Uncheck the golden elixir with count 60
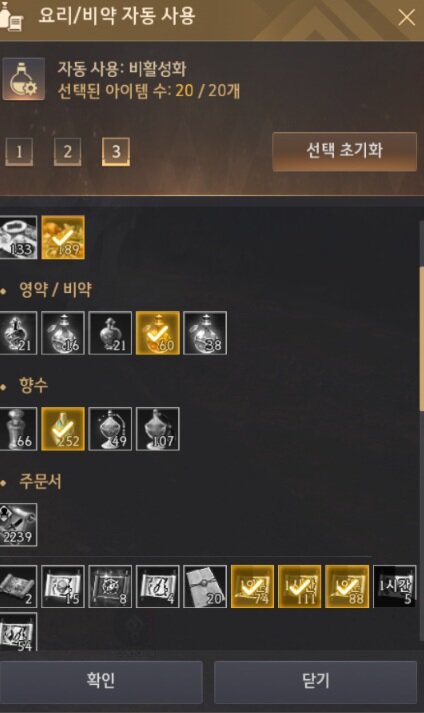The height and width of the screenshot is (713, 424). [x=157, y=333]
